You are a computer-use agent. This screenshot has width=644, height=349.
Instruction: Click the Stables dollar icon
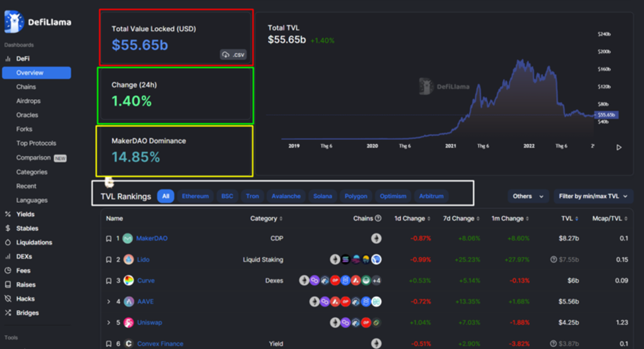click(x=8, y=228)
